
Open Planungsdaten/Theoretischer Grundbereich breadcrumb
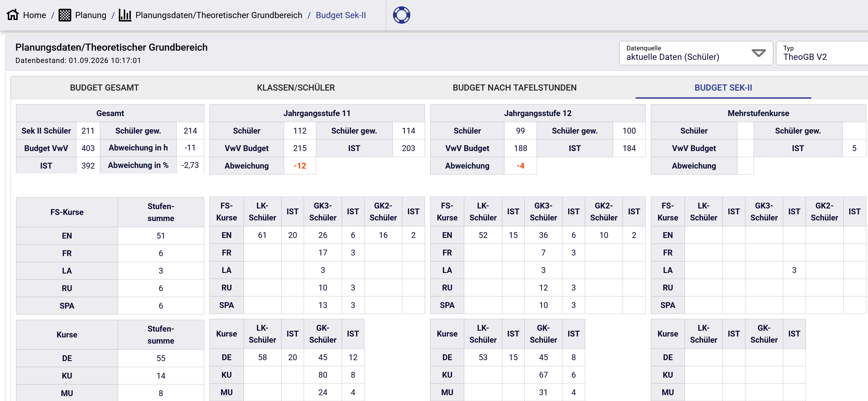tap(219, 15)
